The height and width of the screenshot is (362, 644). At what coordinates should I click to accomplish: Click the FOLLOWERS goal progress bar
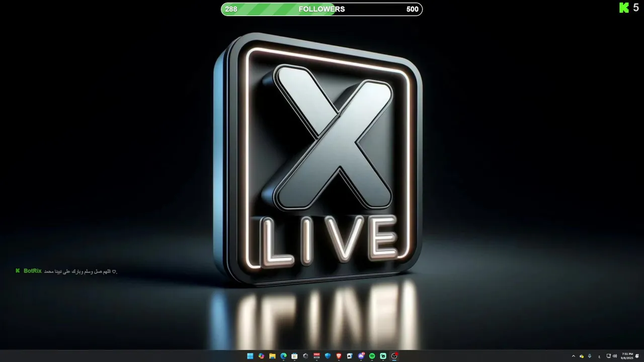322,9
